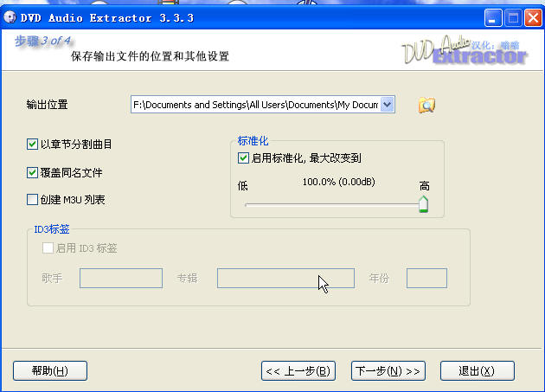Viewport: 545px width, 392px height.
Task: Click the ID3标签 group title
Action: click(52, 229)
